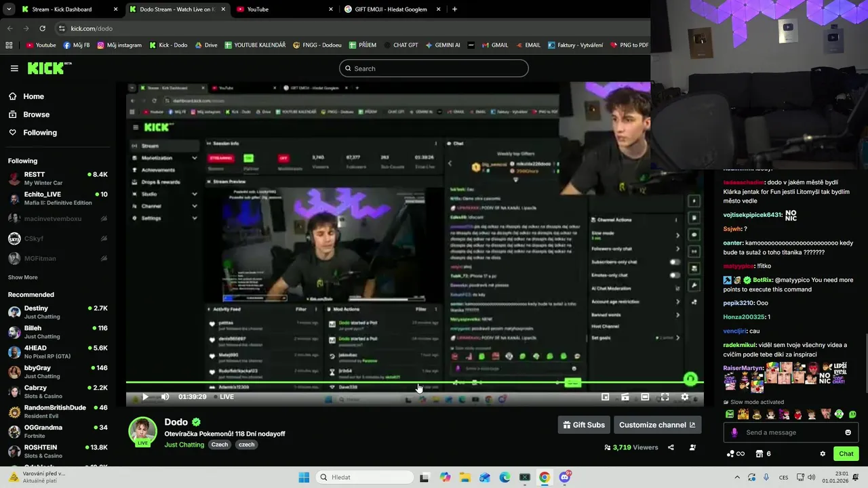Viewport: 868px width, 488px height.
Task: Switch the player to theater mode
Action: click(645, 397)
